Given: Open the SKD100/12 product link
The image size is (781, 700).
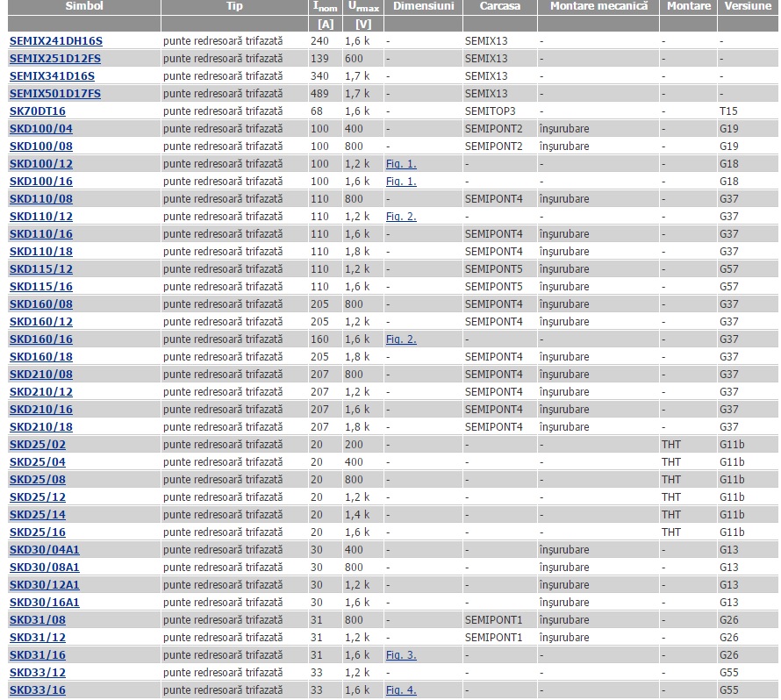Looking at the screenshot, I should 41,164.
